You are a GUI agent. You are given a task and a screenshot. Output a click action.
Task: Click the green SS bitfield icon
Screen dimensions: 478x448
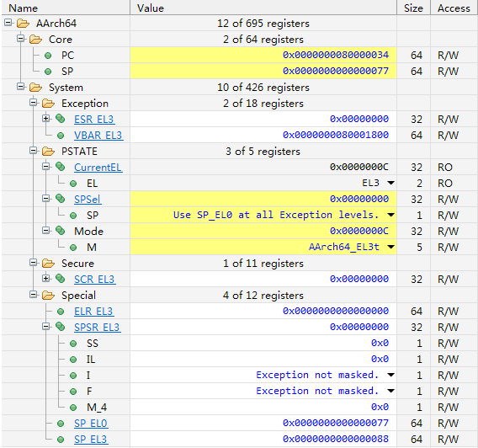(73, 344)
